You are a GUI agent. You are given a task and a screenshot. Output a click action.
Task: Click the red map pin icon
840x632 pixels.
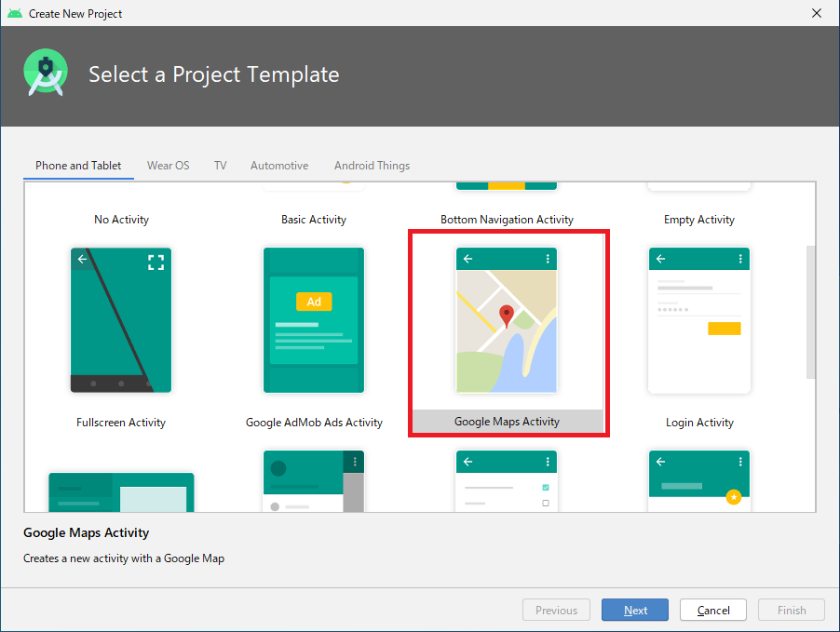pos(507,315)
